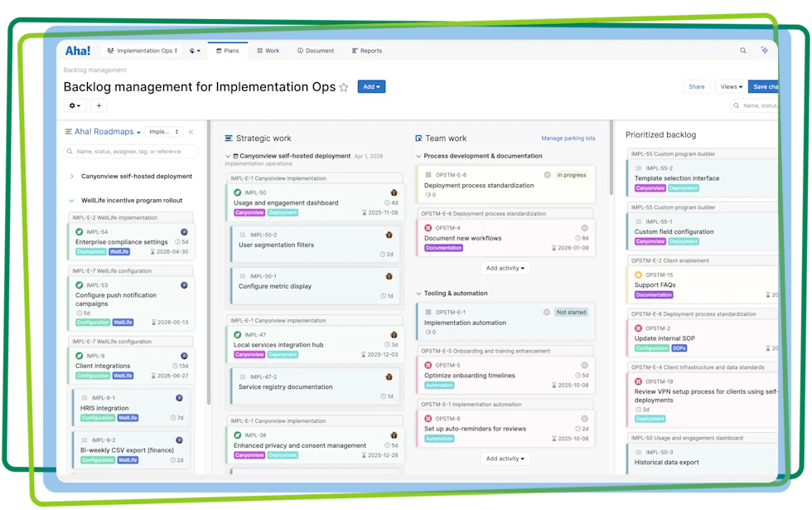
Task: Click Canyonview tag on IMPL-47 card
Action: (249, 355)
